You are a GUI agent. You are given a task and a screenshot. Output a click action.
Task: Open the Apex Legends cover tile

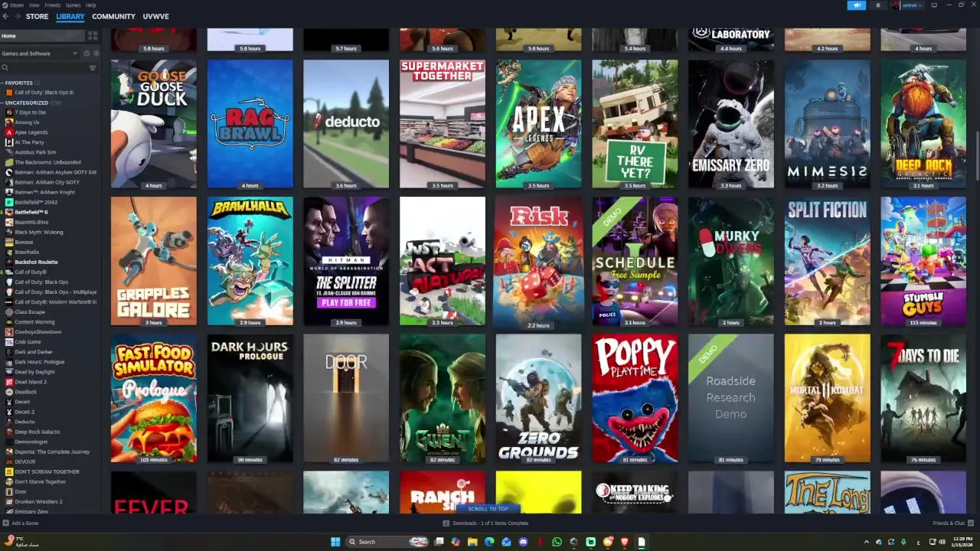538,124
